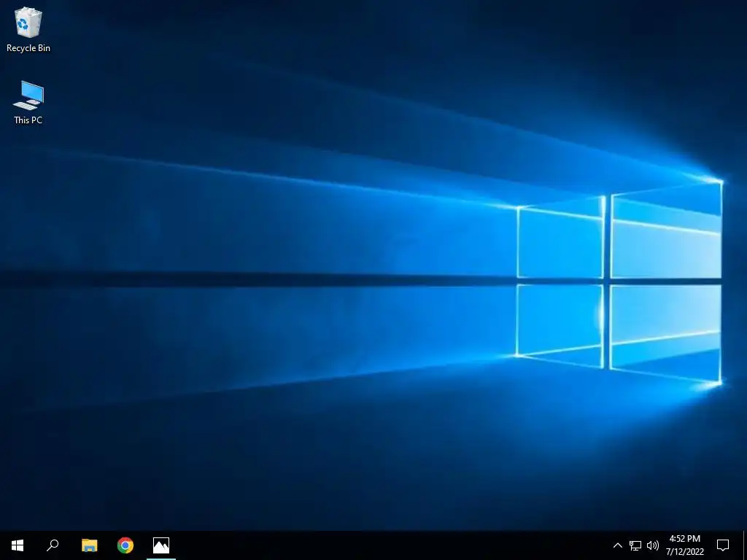Switch to the Photos app on taskbar
Viewport: 747px width, 560px height.
pos(161,545)
